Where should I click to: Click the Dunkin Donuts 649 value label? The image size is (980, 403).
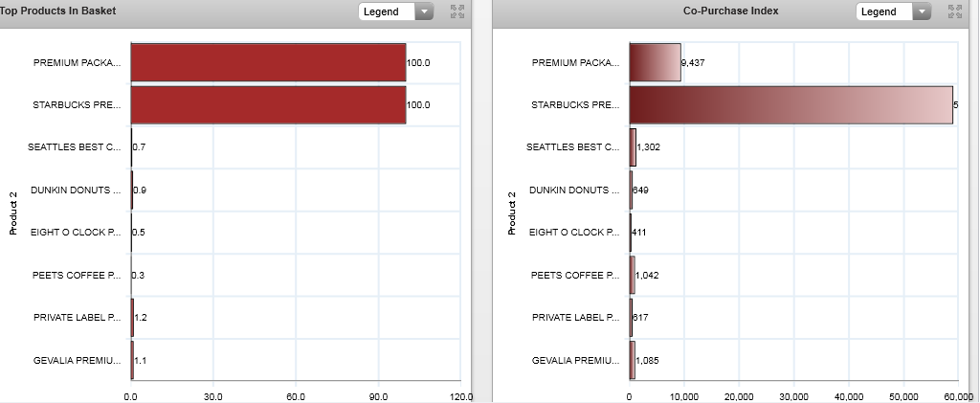(641, 190)
